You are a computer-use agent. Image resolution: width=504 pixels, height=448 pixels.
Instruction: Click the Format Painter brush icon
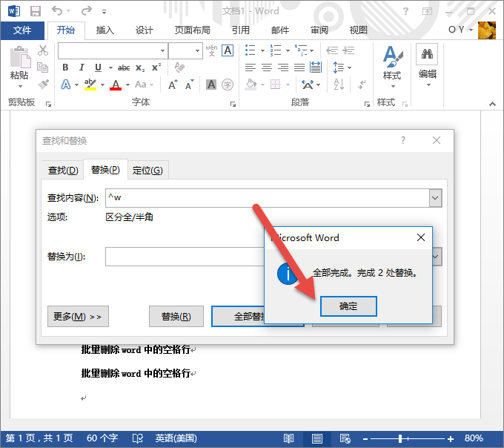(43, 85)
